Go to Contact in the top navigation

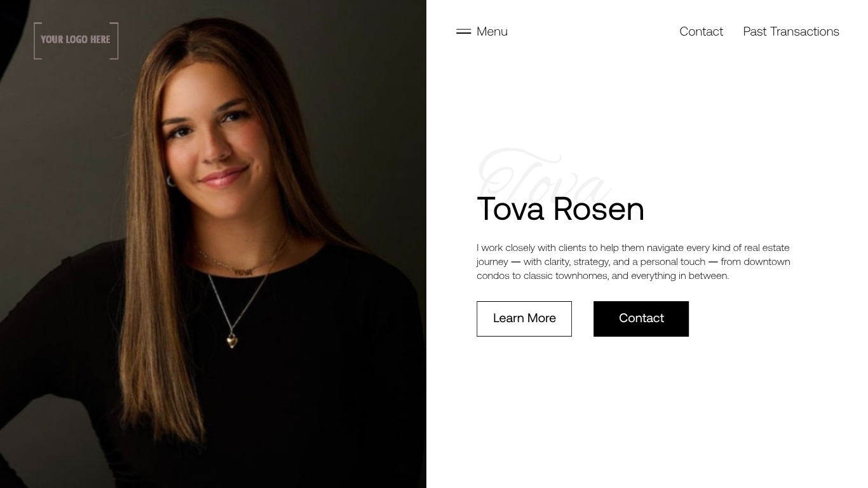pos(701,31)
